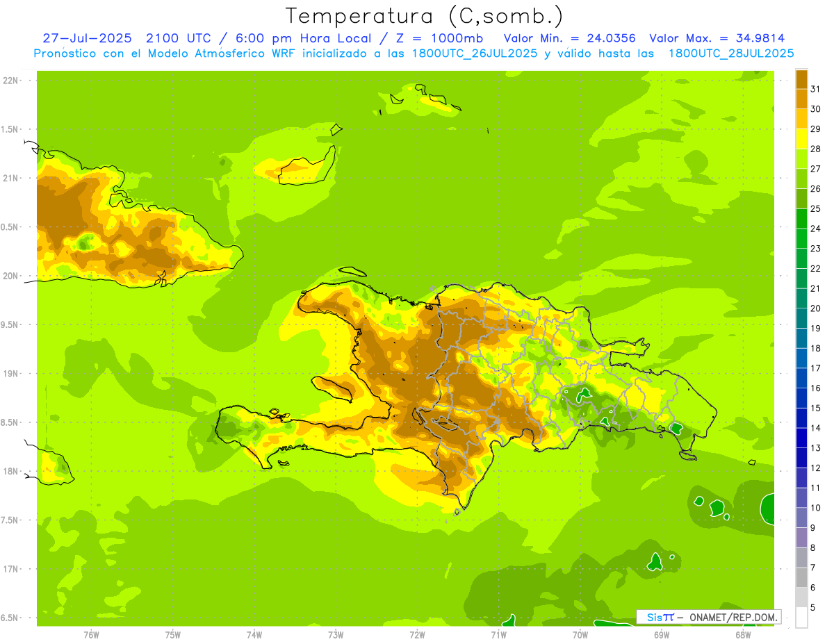The width and height of the screenshot is (834, 644).
Task: Click "6:00 pm Hora Local" text
Action: point(304,38)
